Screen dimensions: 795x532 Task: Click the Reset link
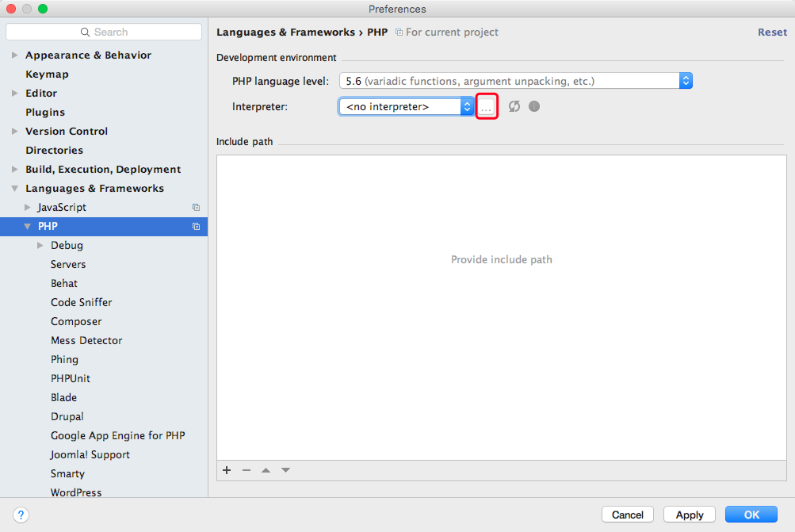pyautogui.click(x=772, y=32)
